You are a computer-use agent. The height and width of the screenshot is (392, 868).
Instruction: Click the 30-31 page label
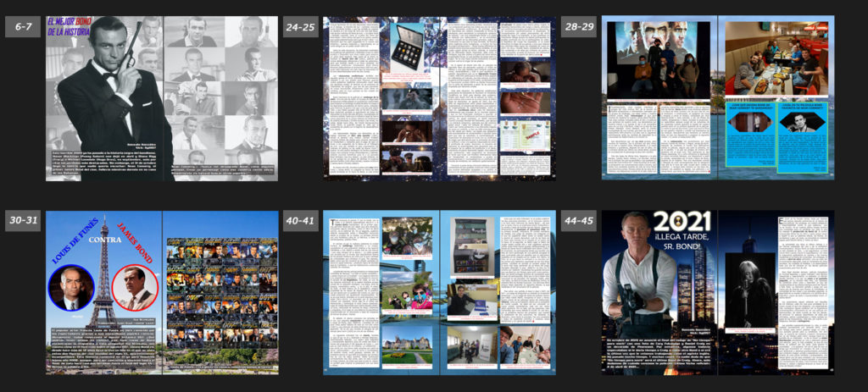click(x=23, y=221)
